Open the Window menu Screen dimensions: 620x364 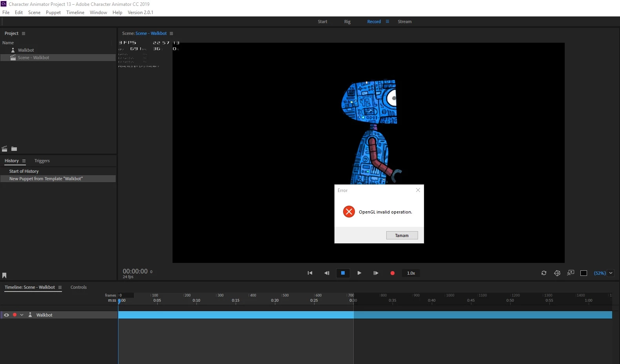pyautogui.click(x=98, y=13)
